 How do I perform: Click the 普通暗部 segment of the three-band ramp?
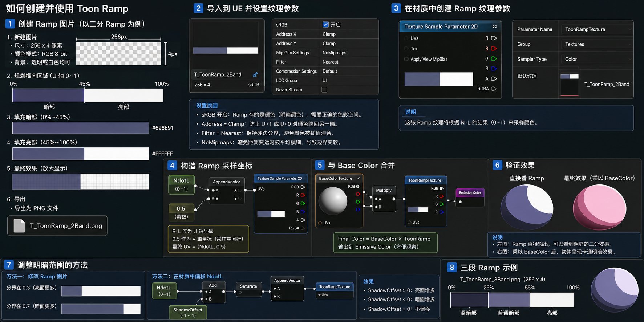tap(509, 300)
